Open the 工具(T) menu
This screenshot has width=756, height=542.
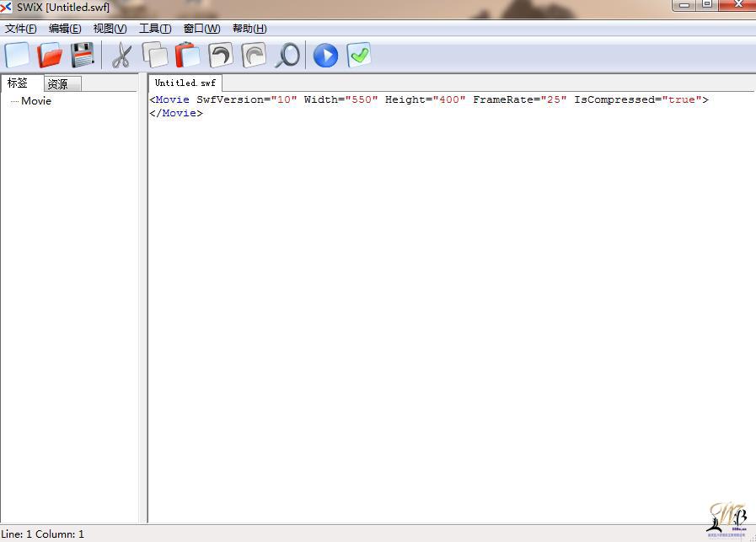point(155,29)
